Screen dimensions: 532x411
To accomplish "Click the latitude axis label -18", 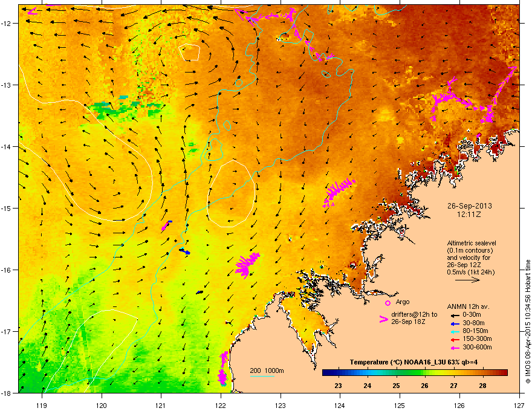I will [6, 393].
